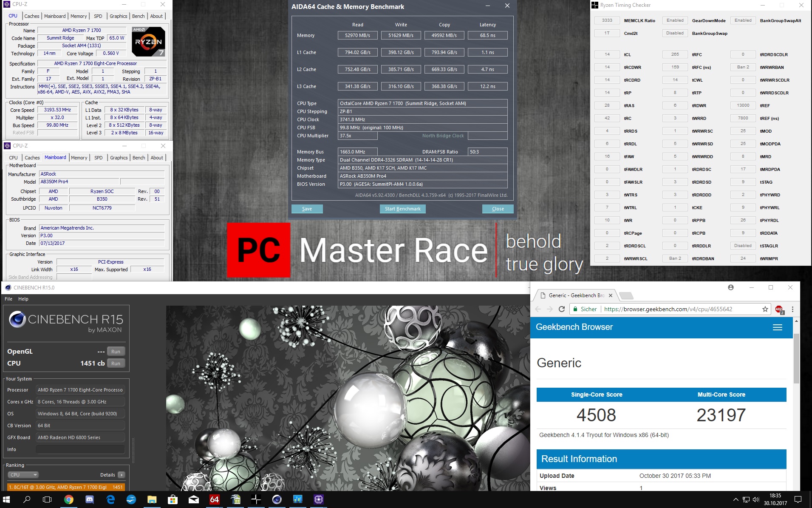
Task: Open Chrome's three-dot menu
Action: (792, 309)
